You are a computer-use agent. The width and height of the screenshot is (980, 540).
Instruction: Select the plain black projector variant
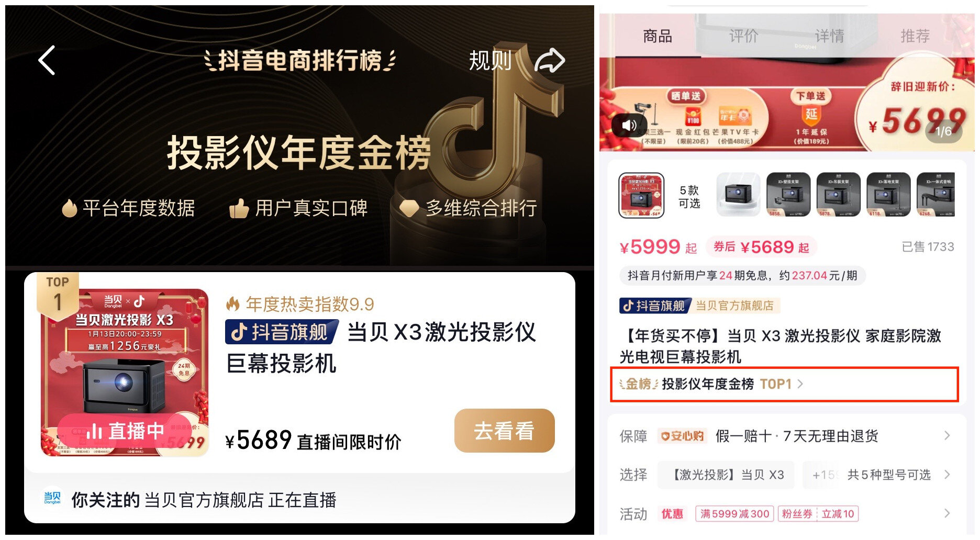738,195
